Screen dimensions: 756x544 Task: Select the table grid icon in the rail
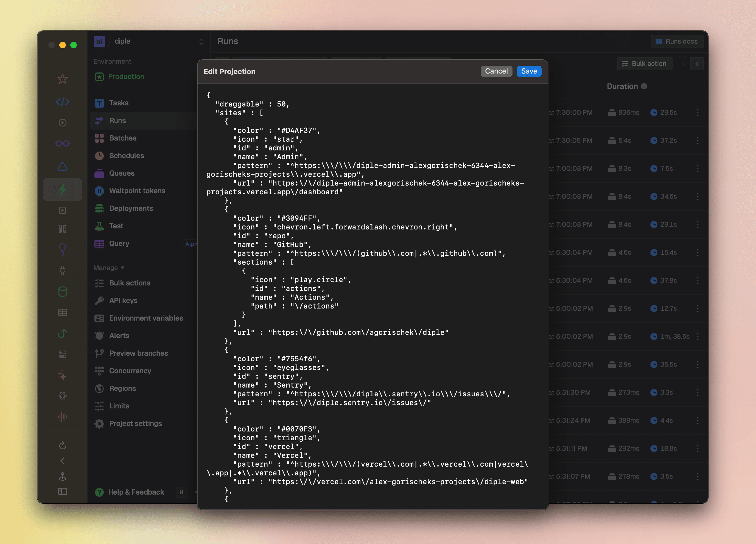(63, 312)
